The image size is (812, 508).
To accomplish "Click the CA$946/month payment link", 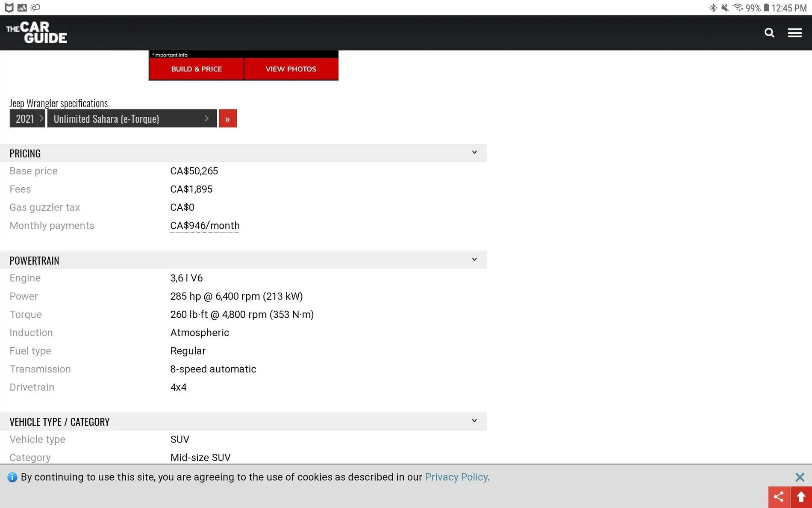I will click(205, 226).
